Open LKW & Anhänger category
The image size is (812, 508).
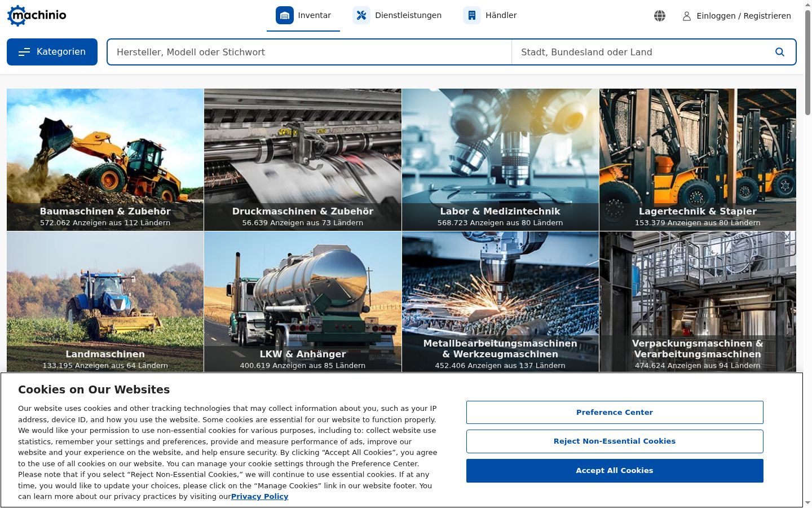tap(303, 302)
